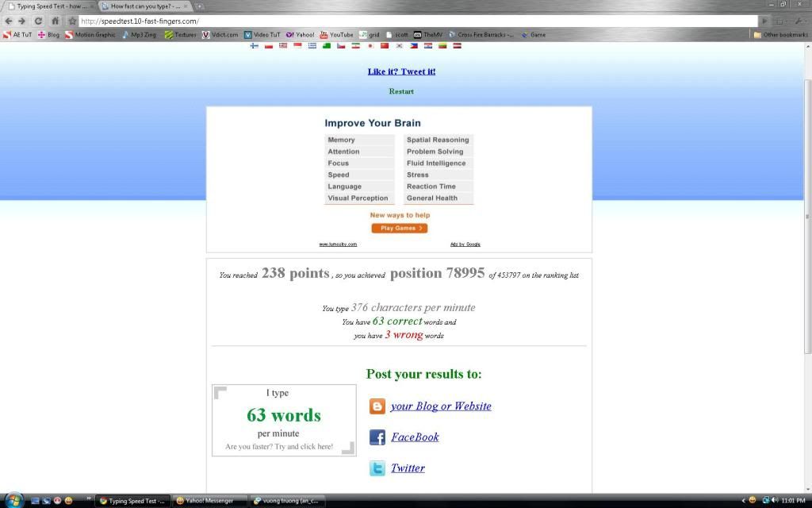Click the '63 words per minute' badge
The height and width of the screenshot is (508, 812).
(284, 421)
